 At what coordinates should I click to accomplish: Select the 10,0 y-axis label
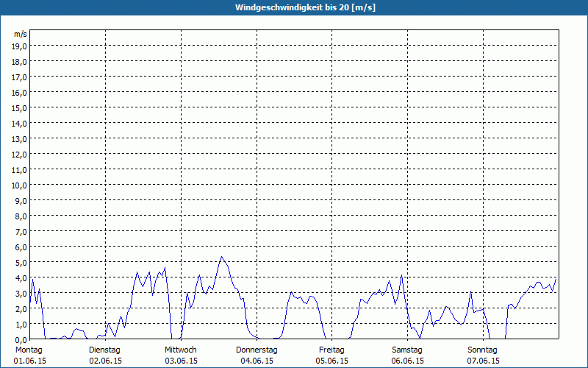click(x=20, y=185)
